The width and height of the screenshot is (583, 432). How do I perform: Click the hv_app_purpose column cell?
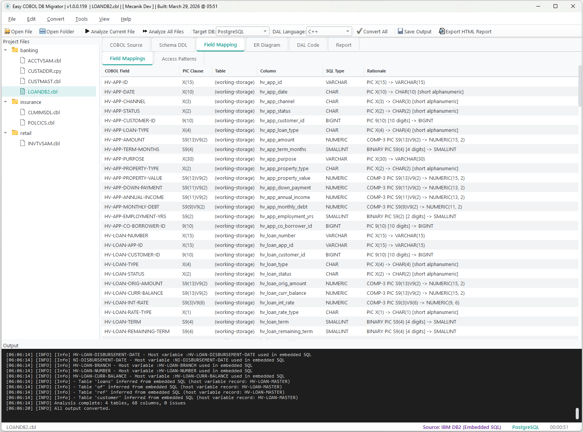coord(290,159)
